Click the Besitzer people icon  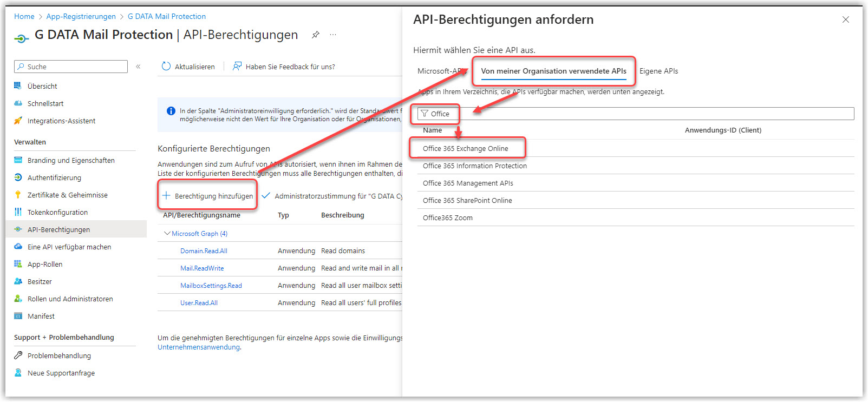(x=18, y=281)
